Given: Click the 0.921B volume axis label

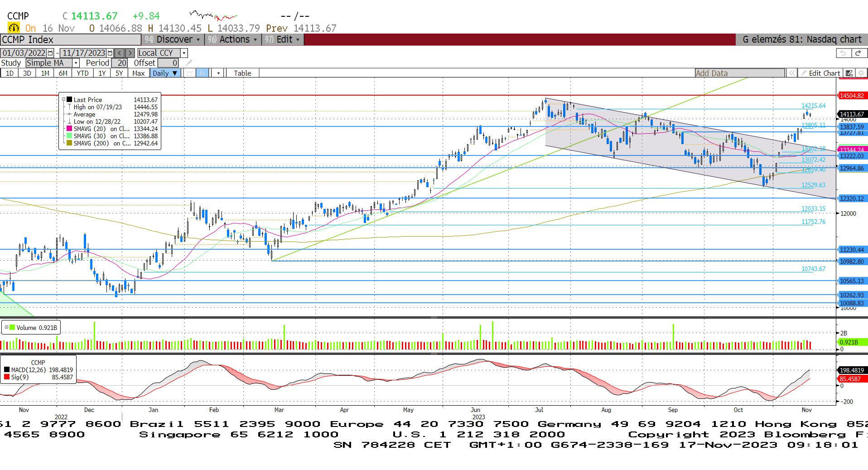Looking at the screenshot, I should tap(853, 342).
